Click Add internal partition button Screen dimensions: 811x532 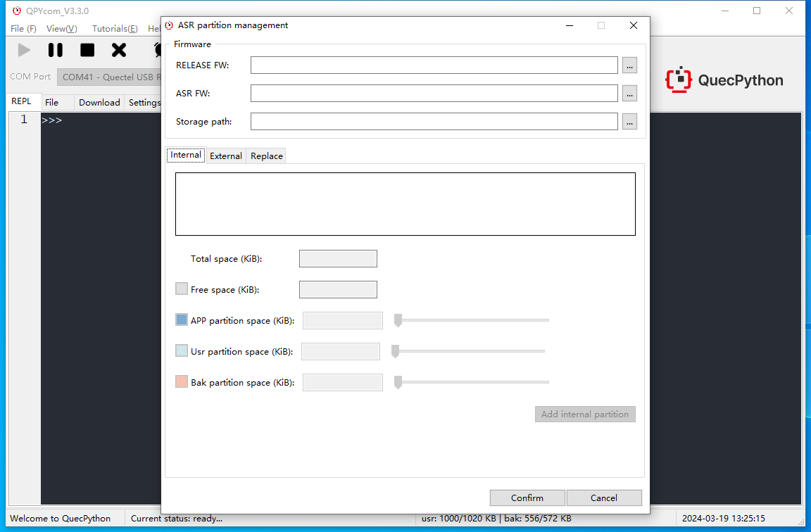585,414
